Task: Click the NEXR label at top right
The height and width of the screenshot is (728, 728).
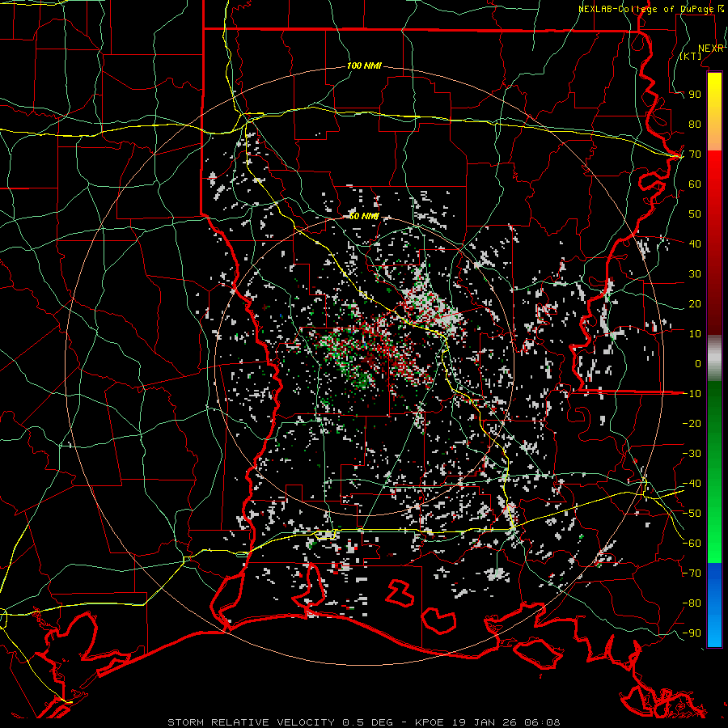Action: (x=711, y=49)
